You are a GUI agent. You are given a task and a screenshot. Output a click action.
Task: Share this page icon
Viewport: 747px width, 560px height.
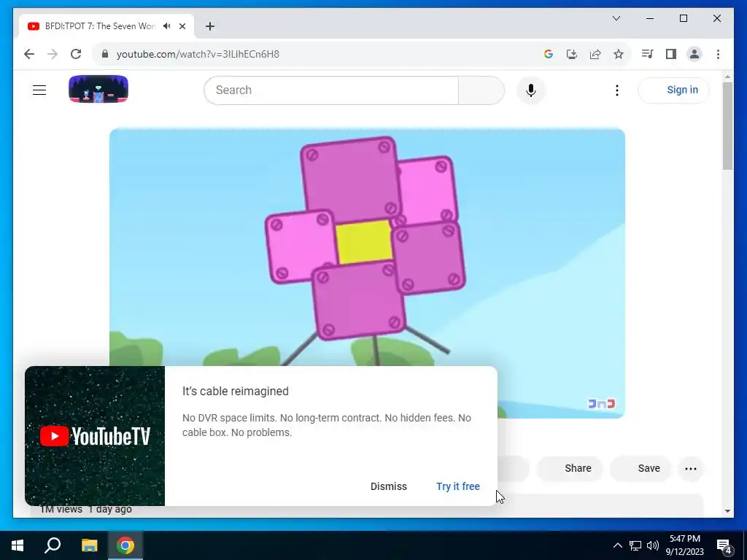[x=595, y=54]
